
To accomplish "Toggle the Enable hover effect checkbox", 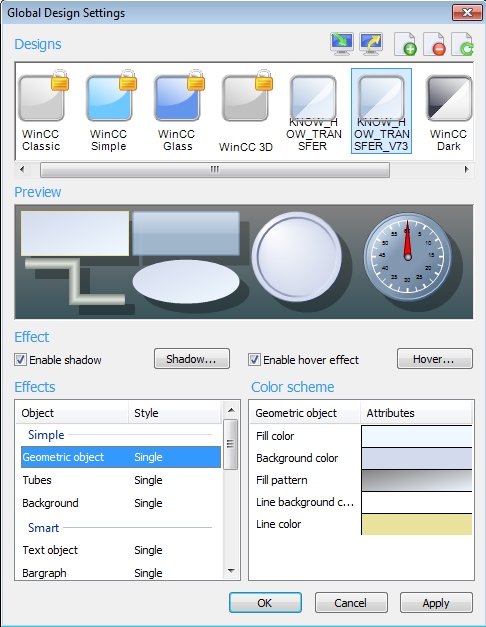I will tap(254, 359).
